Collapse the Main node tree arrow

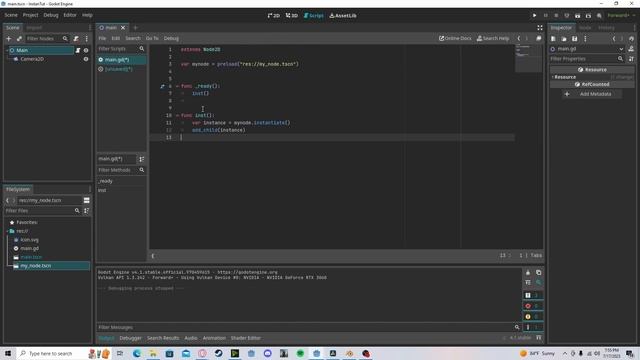coord(7,50)
